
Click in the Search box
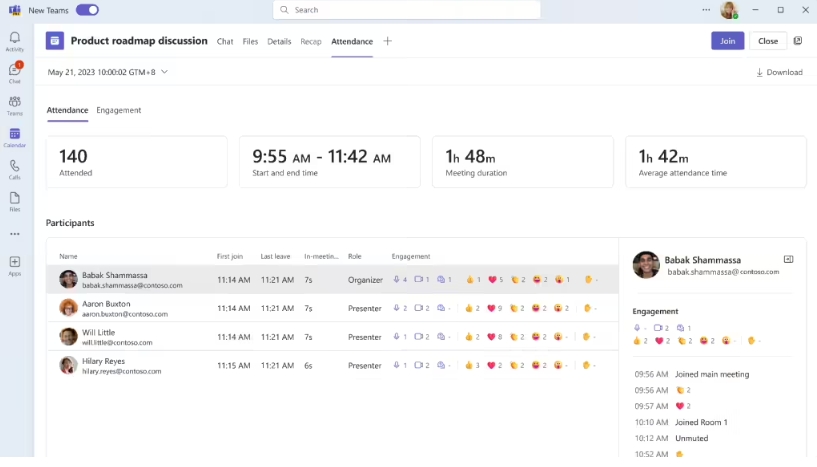406,10
